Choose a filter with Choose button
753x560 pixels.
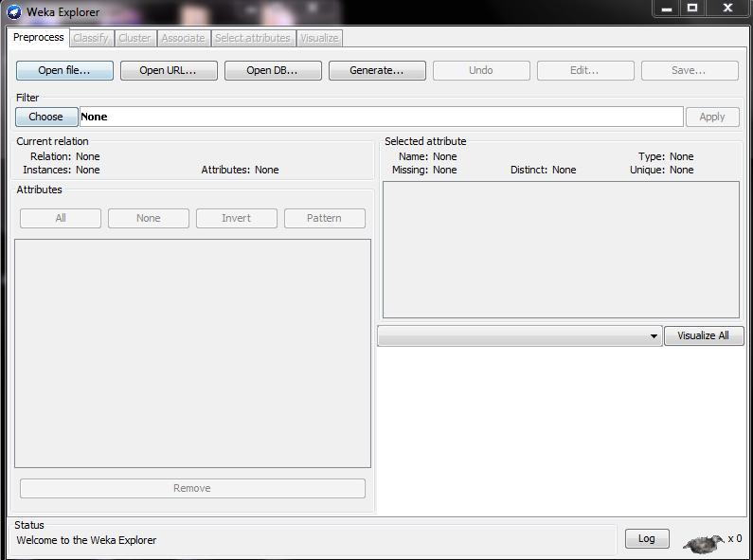pyautogui.click(x=46, y=117)
